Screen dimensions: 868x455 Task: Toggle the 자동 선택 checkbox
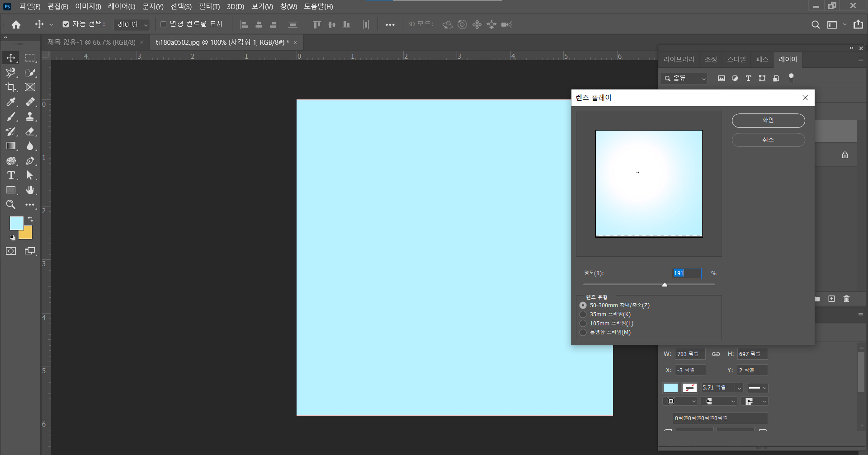click(x=66, y=24)
